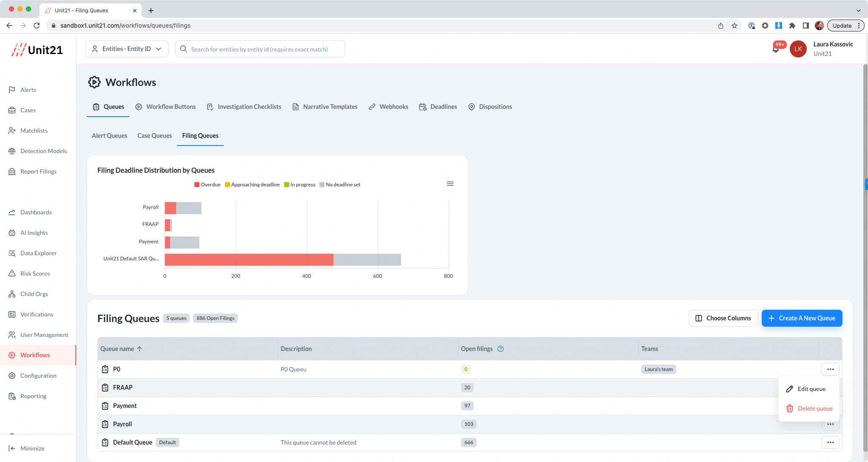Select Edit queue menu option
Screen dimensions: 868x462
point(811,389)
